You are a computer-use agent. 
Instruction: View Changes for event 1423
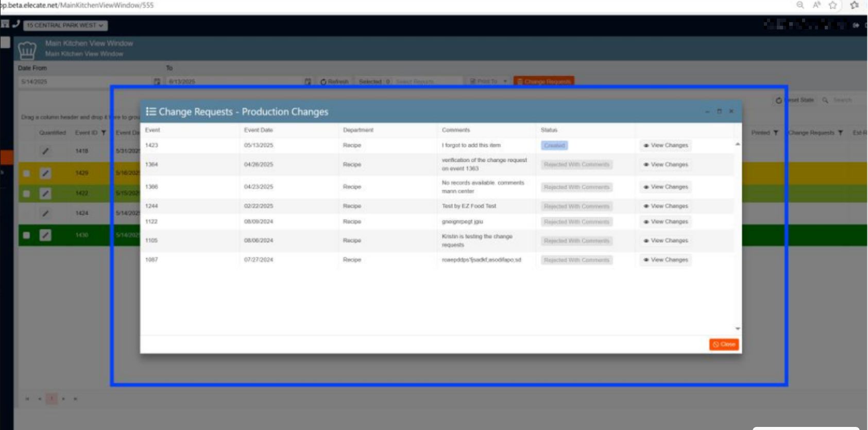point(665,145)
